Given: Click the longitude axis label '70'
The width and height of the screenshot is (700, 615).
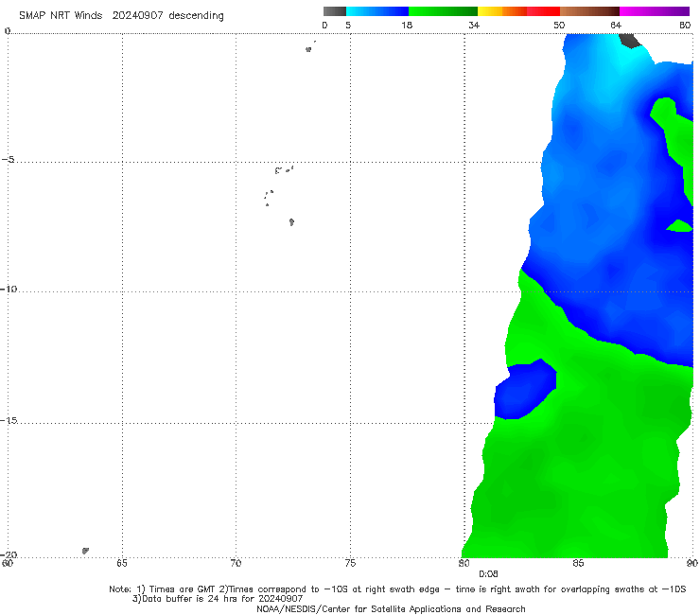Looking at the screenshot, I should point(236,563).
